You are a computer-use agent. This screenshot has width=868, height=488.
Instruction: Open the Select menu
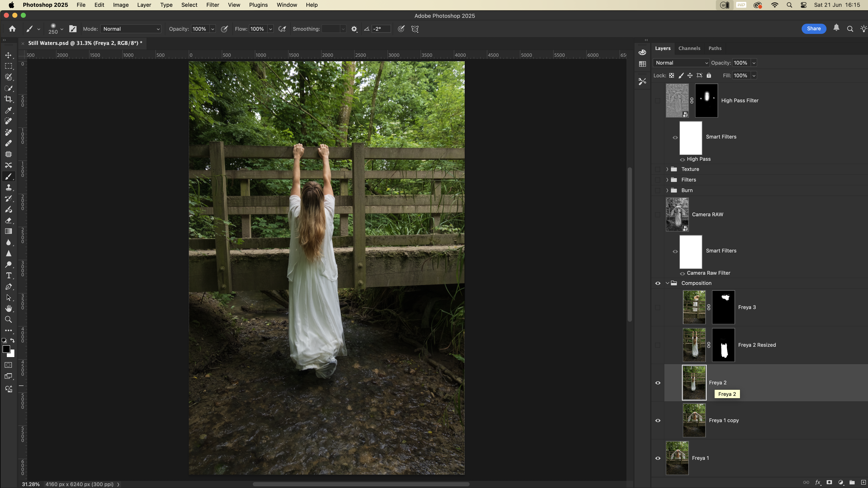click(189, 5)
